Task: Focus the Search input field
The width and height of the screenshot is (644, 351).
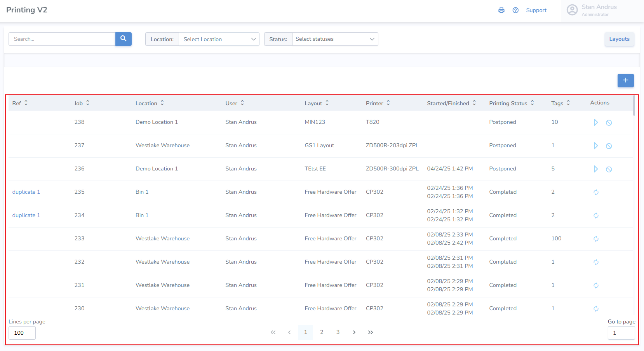Action: coord(62,39)
